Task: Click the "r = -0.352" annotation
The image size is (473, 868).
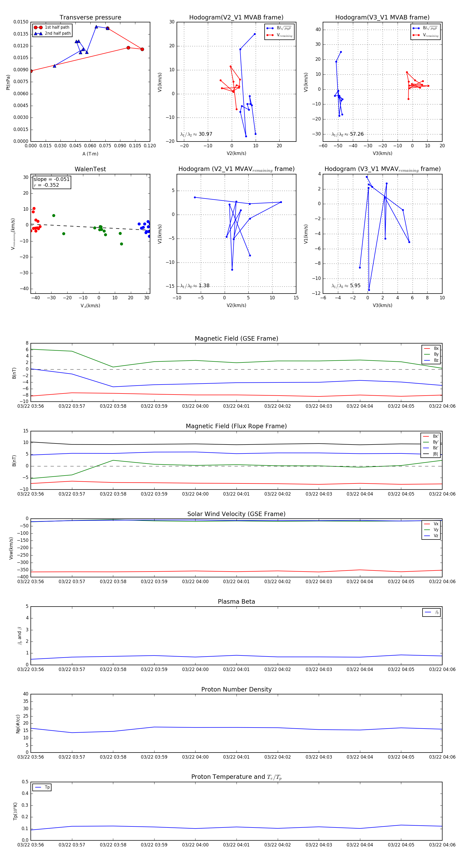Action: point(46,185)
